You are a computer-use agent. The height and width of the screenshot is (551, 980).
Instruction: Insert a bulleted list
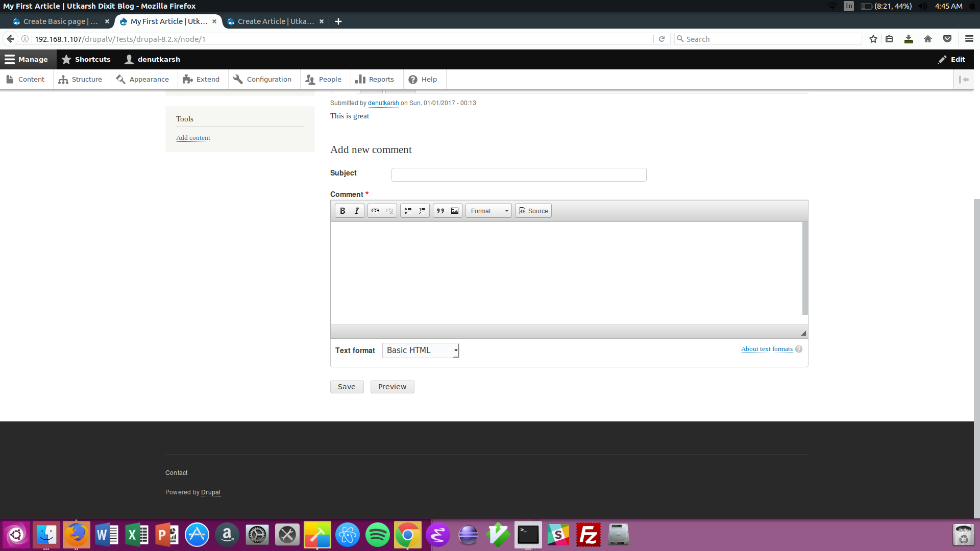[408, 211]
